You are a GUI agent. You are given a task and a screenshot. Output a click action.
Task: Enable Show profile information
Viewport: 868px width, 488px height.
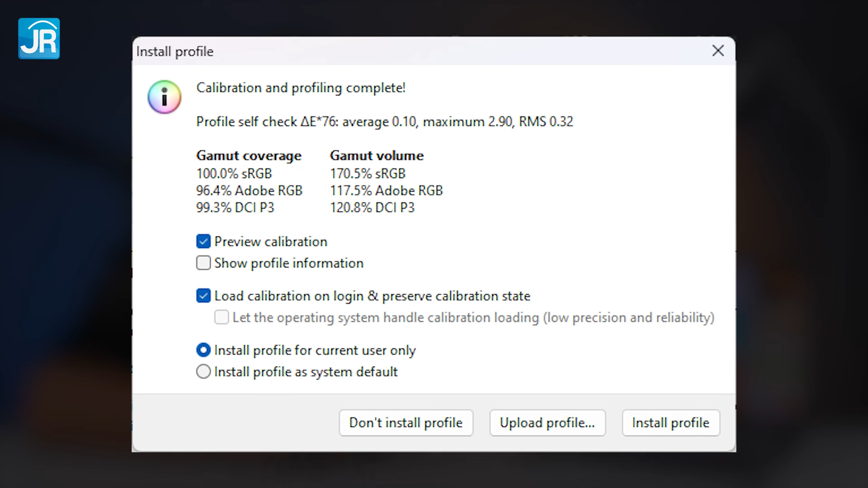[203, 263]
